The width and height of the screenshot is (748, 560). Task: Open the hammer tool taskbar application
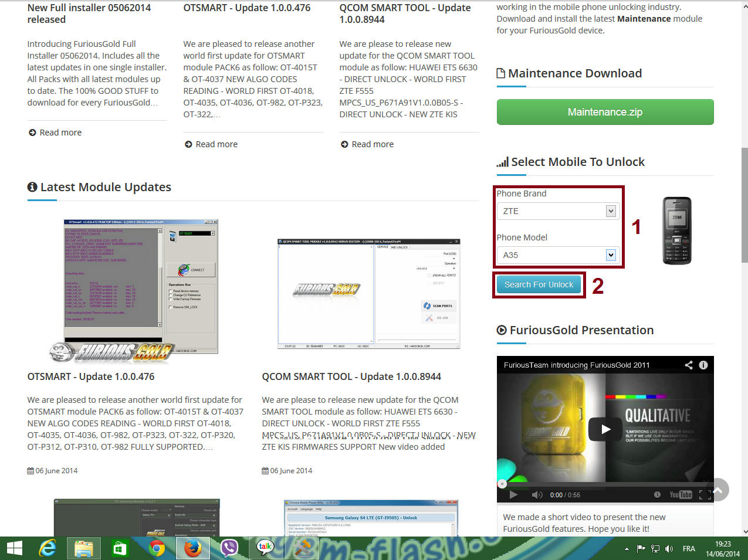302,548
